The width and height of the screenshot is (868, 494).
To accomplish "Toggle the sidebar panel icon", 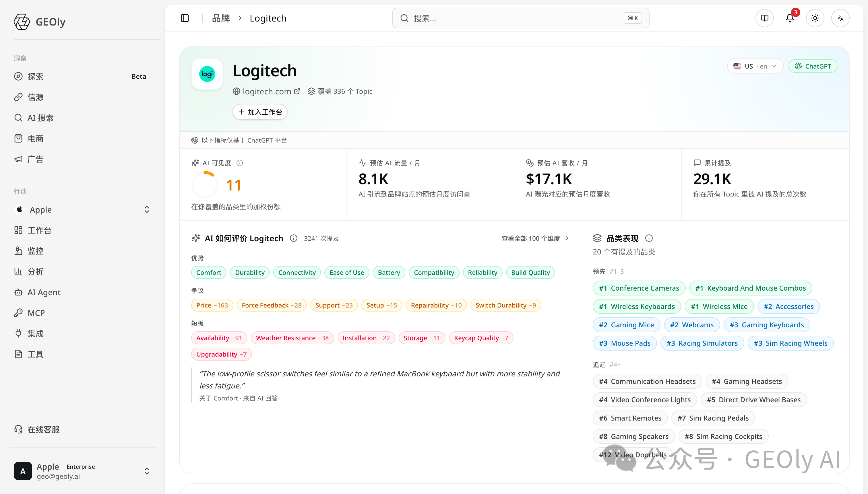I will [x=185, y=18].
